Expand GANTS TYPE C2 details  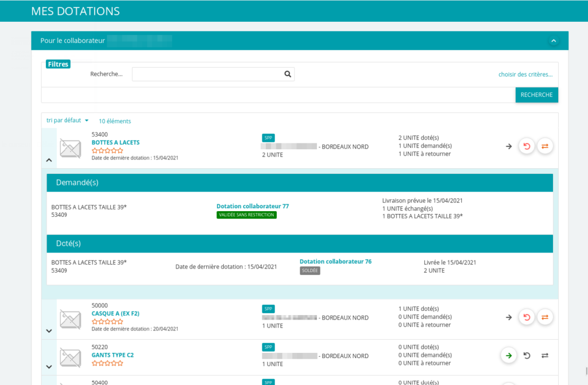pos(49,367)
